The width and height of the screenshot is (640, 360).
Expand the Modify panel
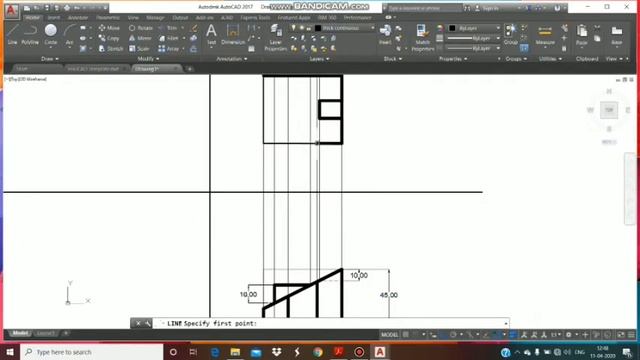point(148,59)
